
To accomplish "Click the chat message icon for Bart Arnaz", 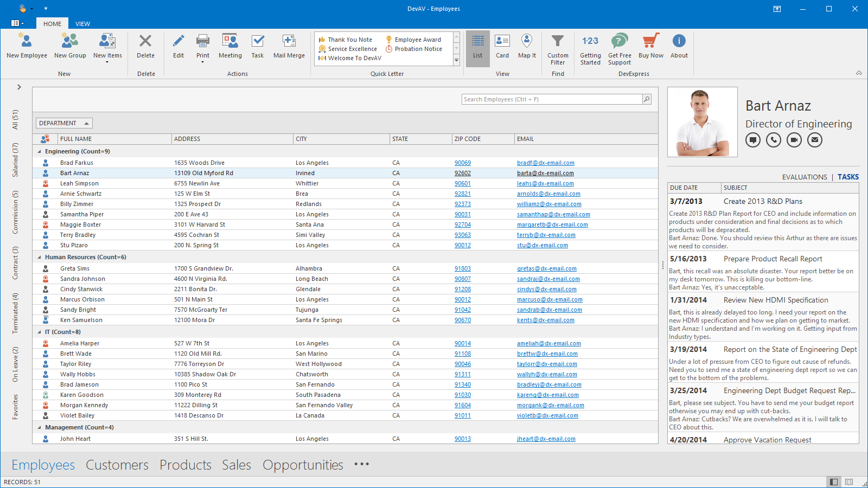I will (753, 140).
